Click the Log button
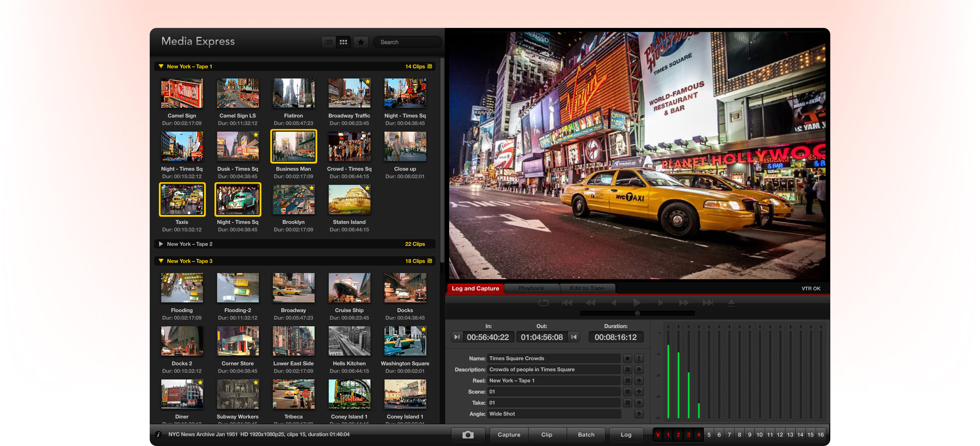 click(626, 434)
